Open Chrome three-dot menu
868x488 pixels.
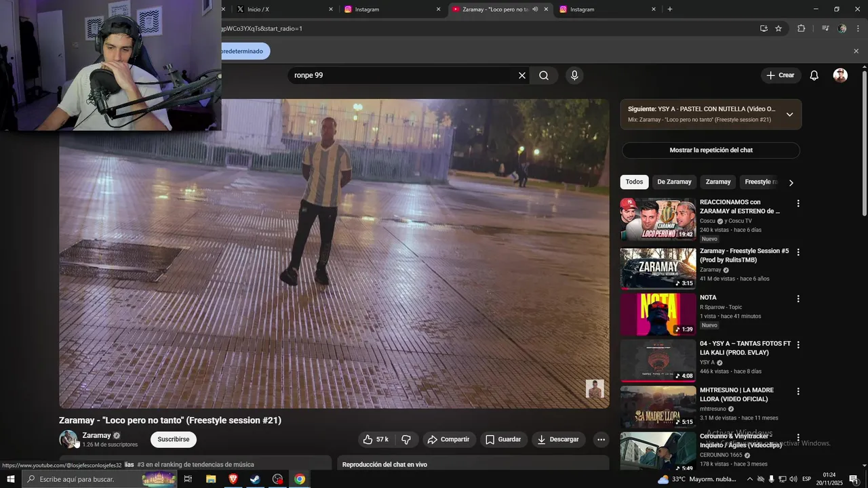pos(858,28)
